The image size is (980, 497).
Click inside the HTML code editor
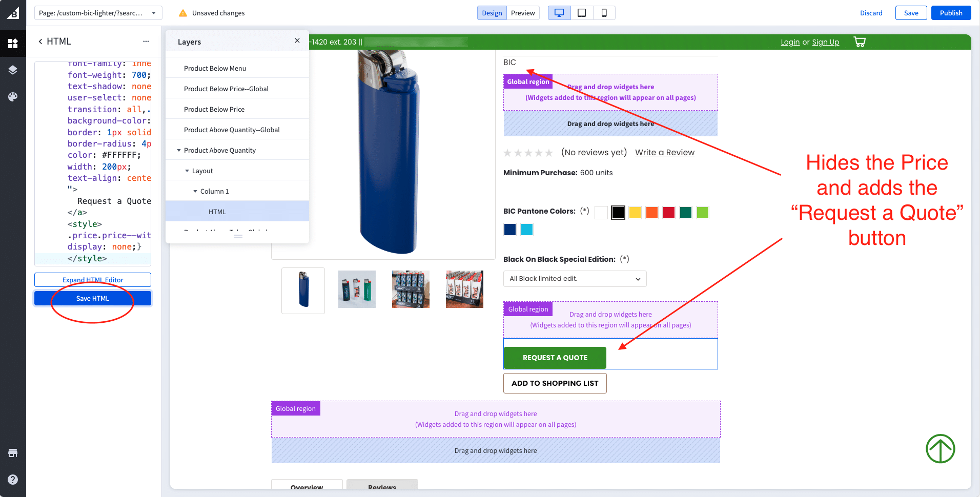tap(93, 163)
